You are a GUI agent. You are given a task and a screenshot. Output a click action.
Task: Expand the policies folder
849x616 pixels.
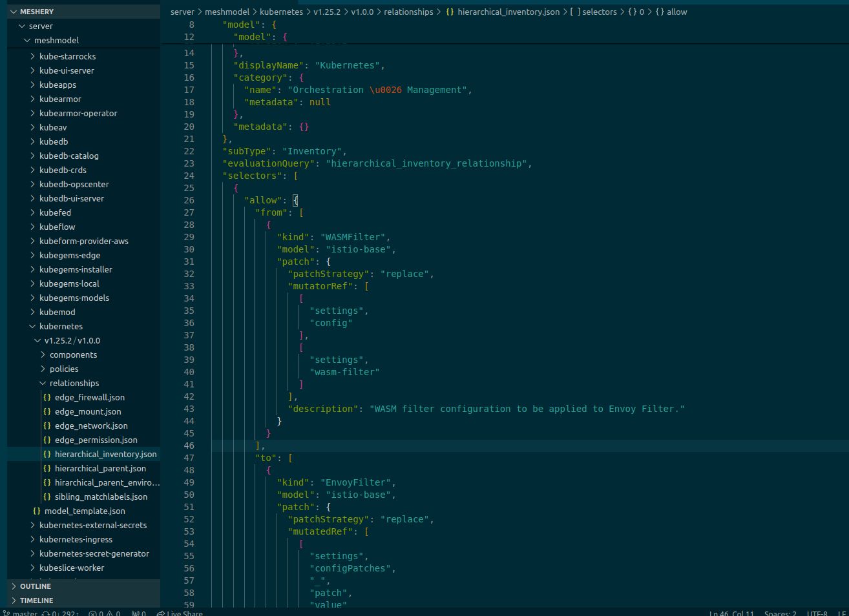[43, 369]
